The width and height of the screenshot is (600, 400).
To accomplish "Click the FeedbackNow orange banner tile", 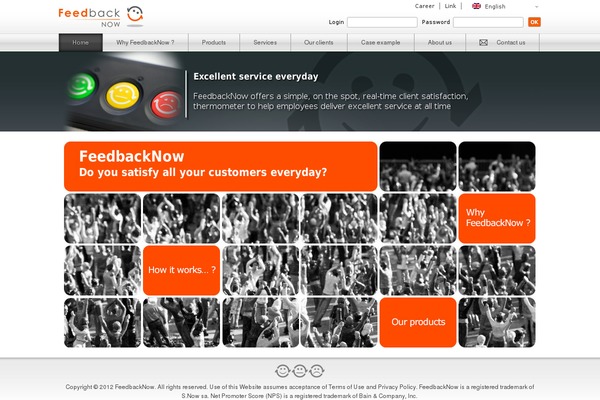I will point(221,166).
